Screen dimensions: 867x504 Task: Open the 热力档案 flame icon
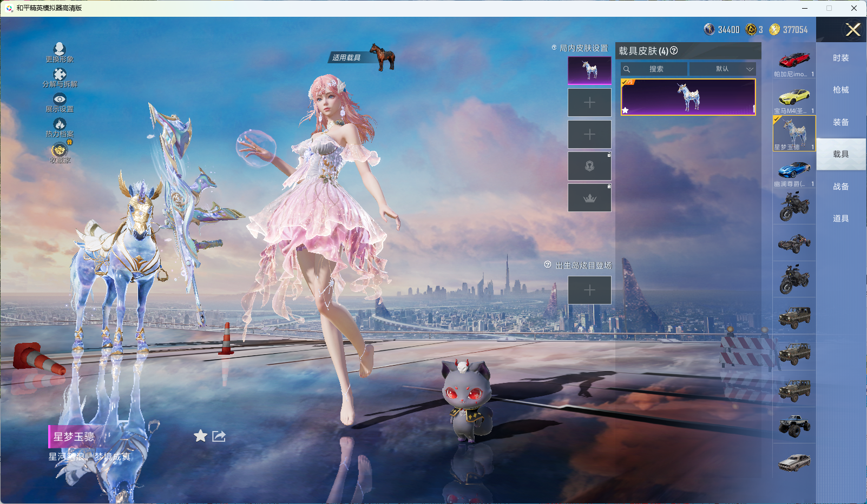point(60,125)
